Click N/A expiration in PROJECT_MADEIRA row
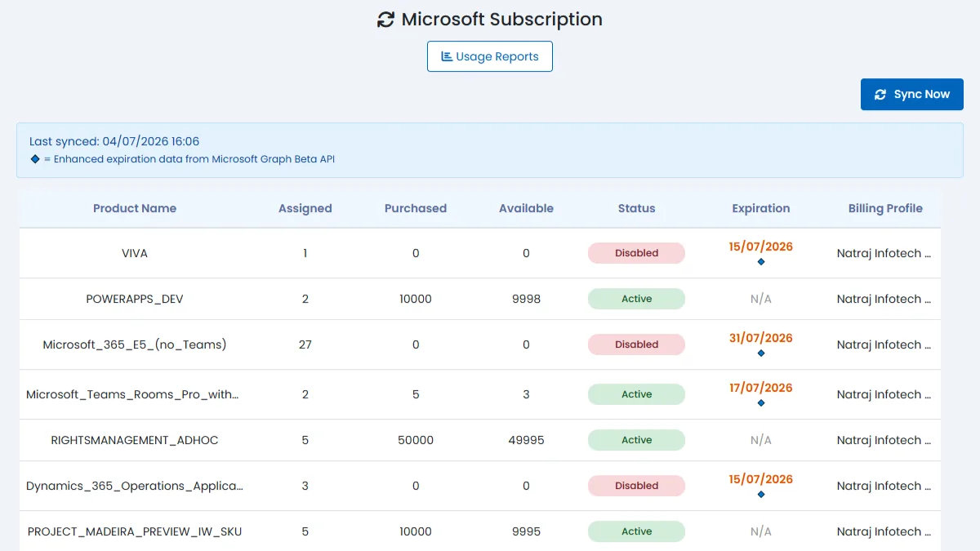This screenshot has width=980, height=551. coord(761,531)
